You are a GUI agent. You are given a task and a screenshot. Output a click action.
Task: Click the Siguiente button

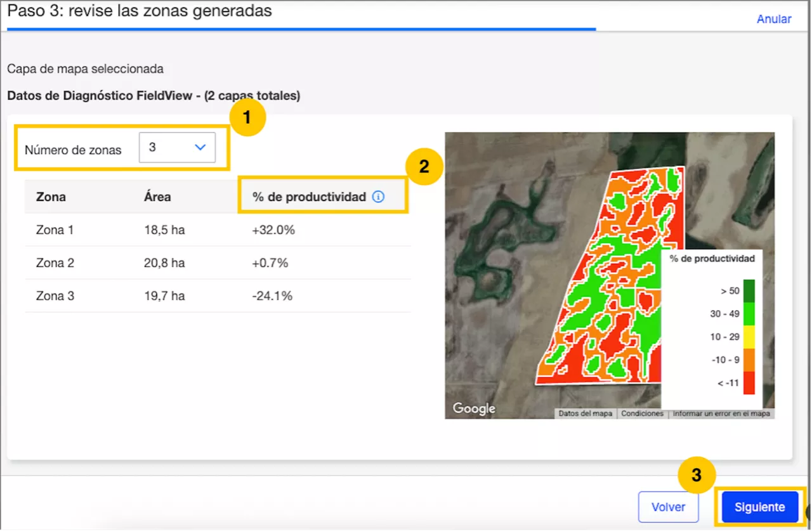click(x=759, y=507)
